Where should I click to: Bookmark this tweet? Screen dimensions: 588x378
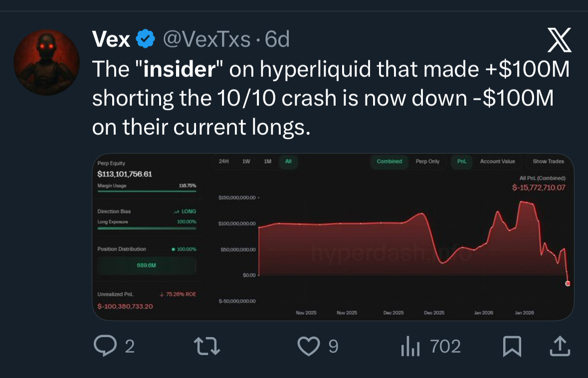point(512,346)
